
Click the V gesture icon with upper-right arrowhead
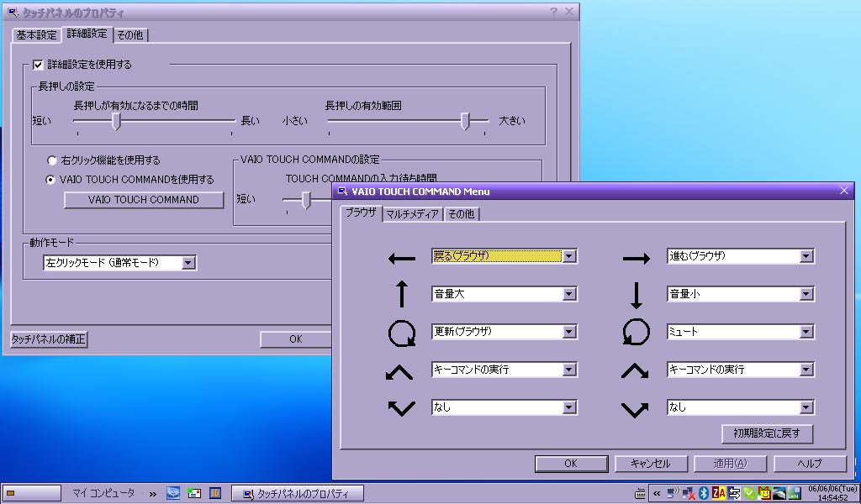(635, 409)
